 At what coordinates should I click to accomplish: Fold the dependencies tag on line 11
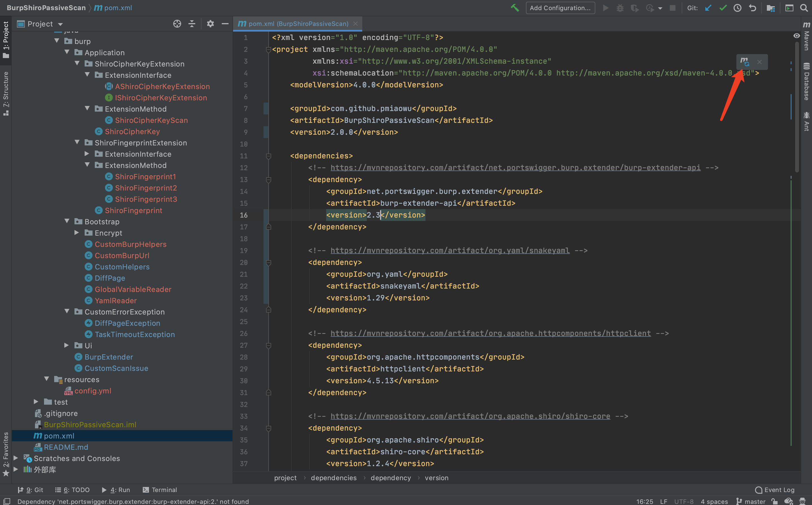(x=268, y=156)
